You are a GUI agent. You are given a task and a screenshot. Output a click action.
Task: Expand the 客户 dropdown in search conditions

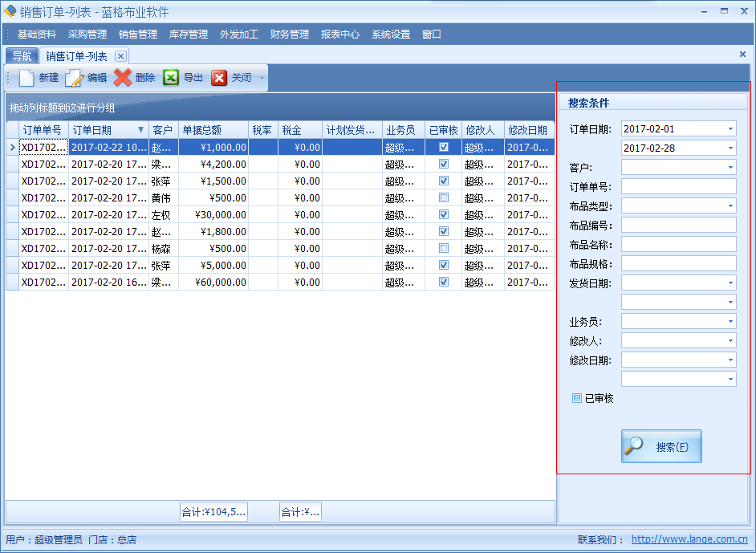click(x=730, y=168)
